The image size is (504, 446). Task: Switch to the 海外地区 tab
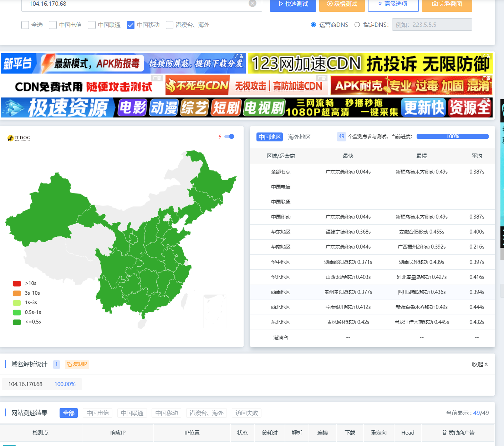click(299, 137)
